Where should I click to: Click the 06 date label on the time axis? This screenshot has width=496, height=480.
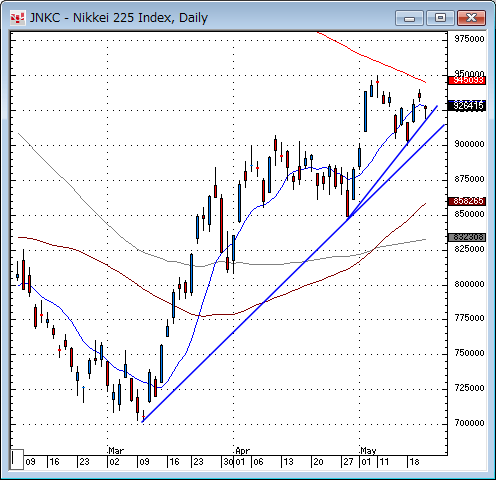click(x=258, y=462)
